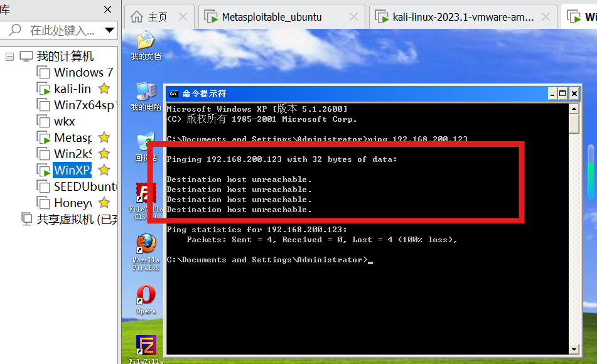Image resolution: width=597 pixels, height=364 pixels.
Task: Select the WinXP virtual machine entry
Action: click(x=72, y=170)
